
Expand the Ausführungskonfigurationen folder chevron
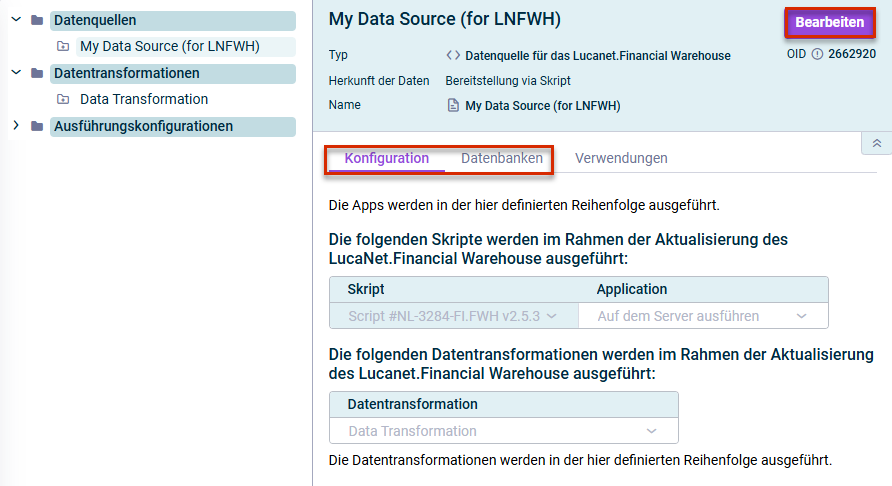click(16, 126)
